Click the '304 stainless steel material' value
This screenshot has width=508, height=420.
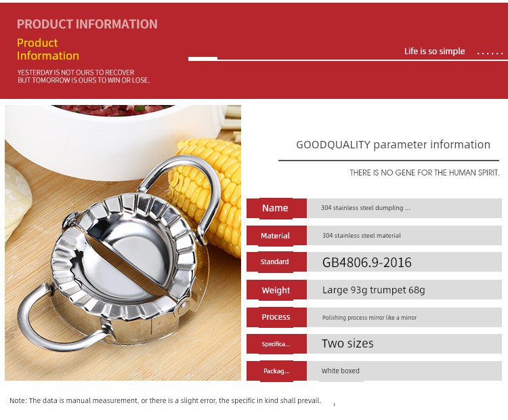click(x=362, y=236)
